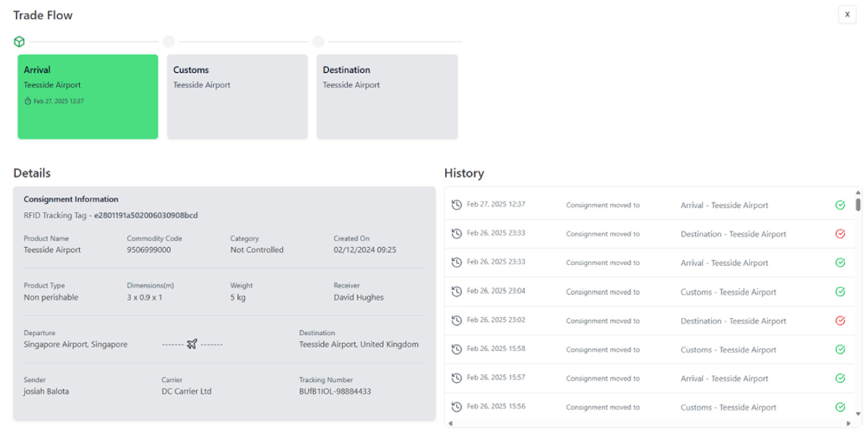Click product type Non perishable

point(51,297)
